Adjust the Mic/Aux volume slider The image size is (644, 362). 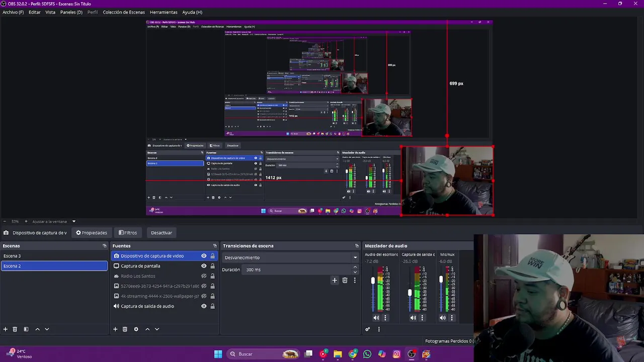pos(441,280)
